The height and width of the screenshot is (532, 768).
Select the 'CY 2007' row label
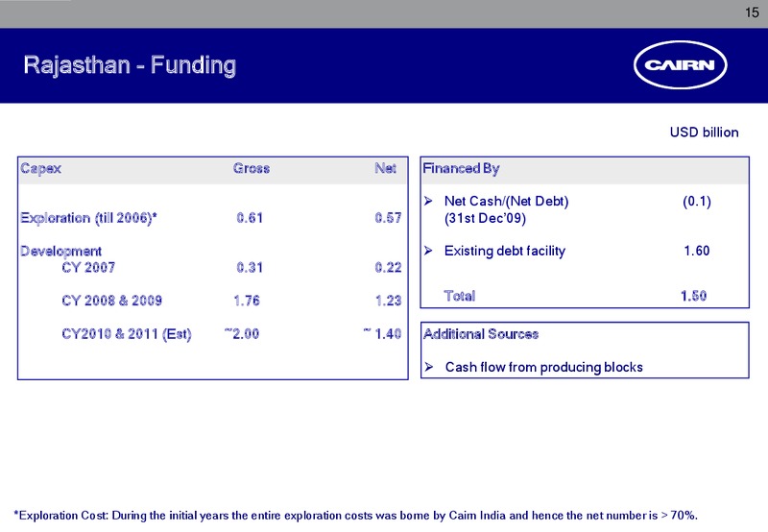[88, 268]
